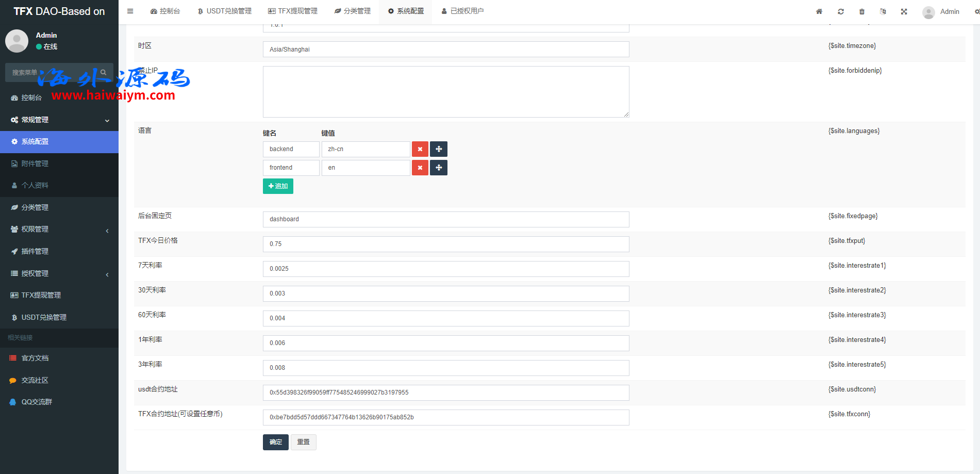Open the 官方文档 sidebar link
Viewport: 980px width, 474px height.
pos(35,358)
